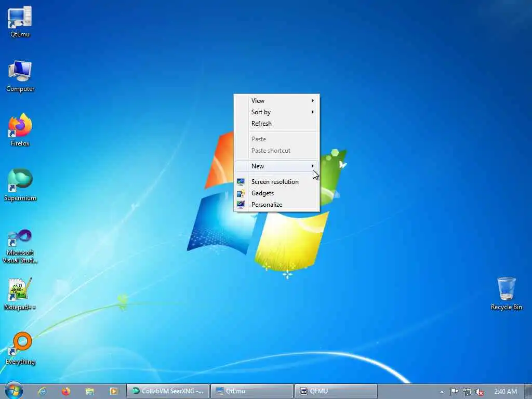
Task: Select the Recycle Bin icon
Action: pos(506,294)
